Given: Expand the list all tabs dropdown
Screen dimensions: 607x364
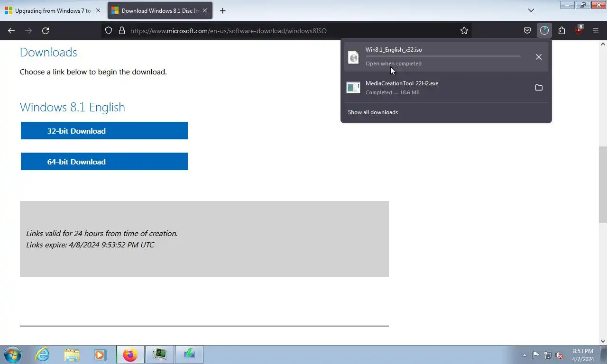Looking at the screenshot, I should click(531, 10).
